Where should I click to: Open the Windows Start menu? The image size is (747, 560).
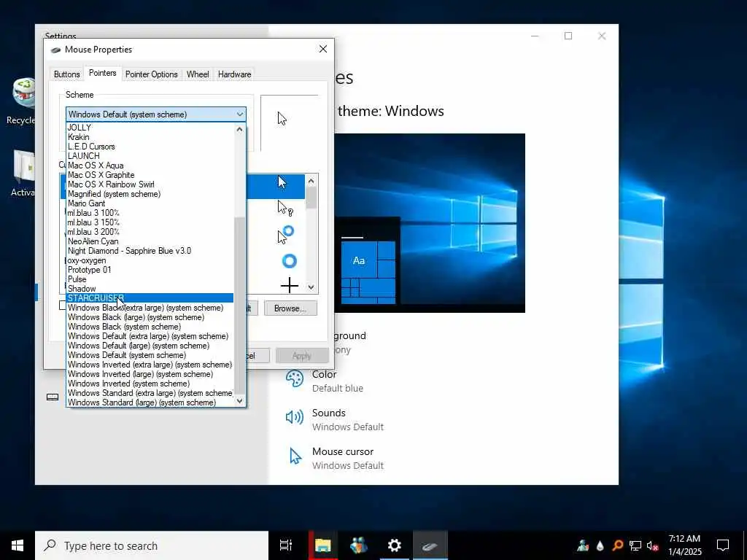point(18,545)
